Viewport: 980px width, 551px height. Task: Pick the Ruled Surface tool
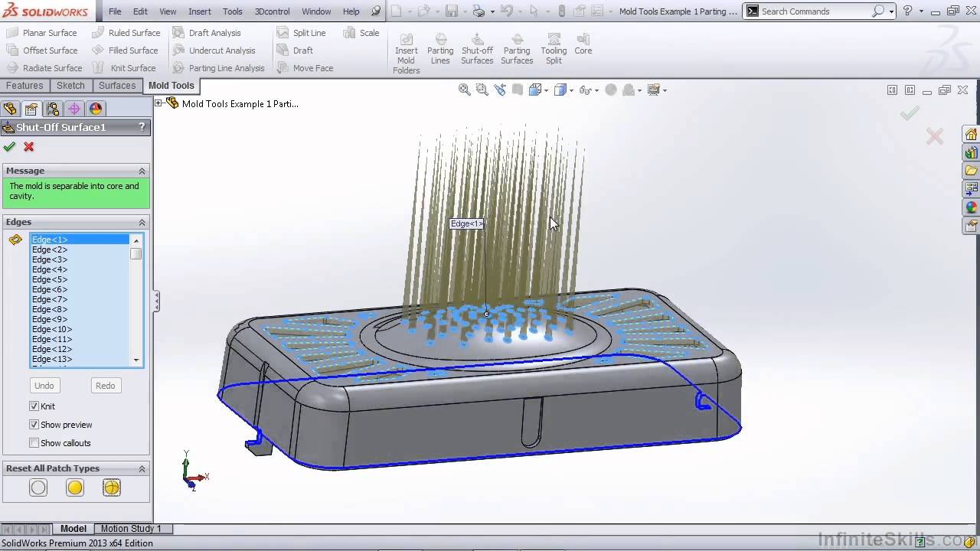[x=126, y=33]
